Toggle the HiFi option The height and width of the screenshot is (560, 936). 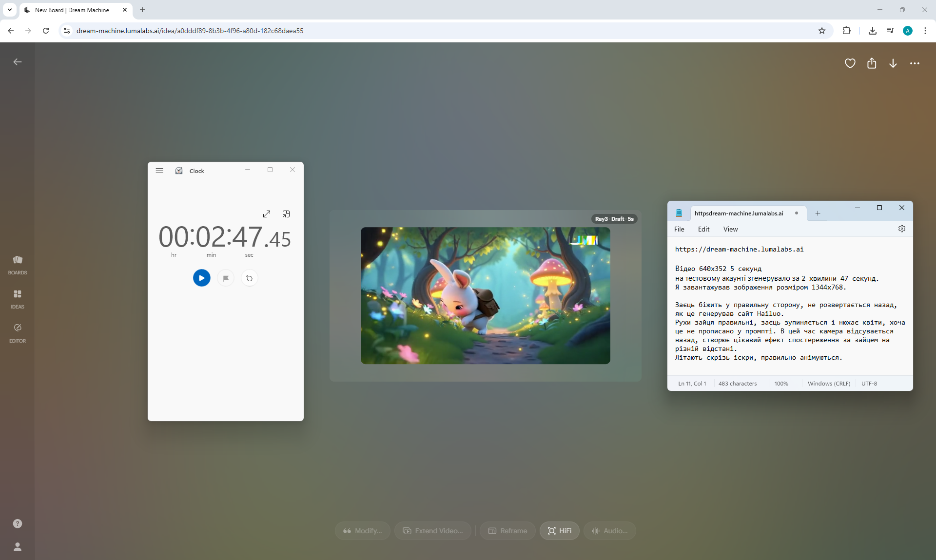pyautogui.click(x=559, y=531)
